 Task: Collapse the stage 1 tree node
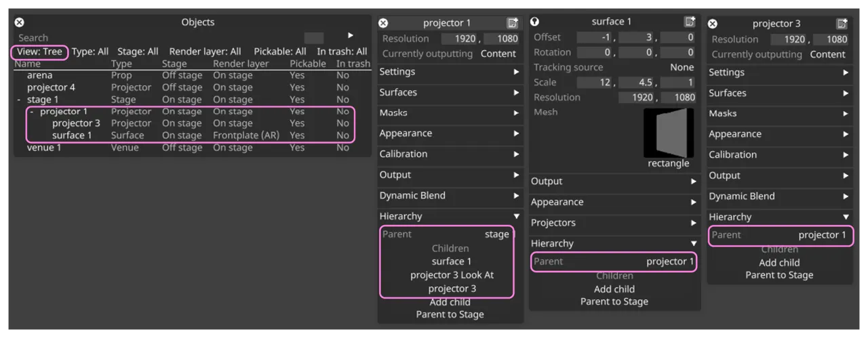pyautogui.click(x=19, y=100)
